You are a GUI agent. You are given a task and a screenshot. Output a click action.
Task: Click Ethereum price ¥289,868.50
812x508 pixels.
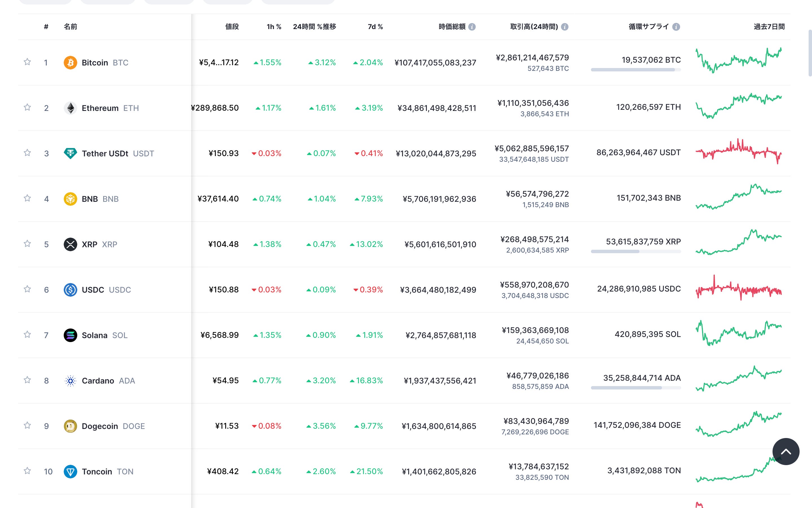tap(215, 108)
